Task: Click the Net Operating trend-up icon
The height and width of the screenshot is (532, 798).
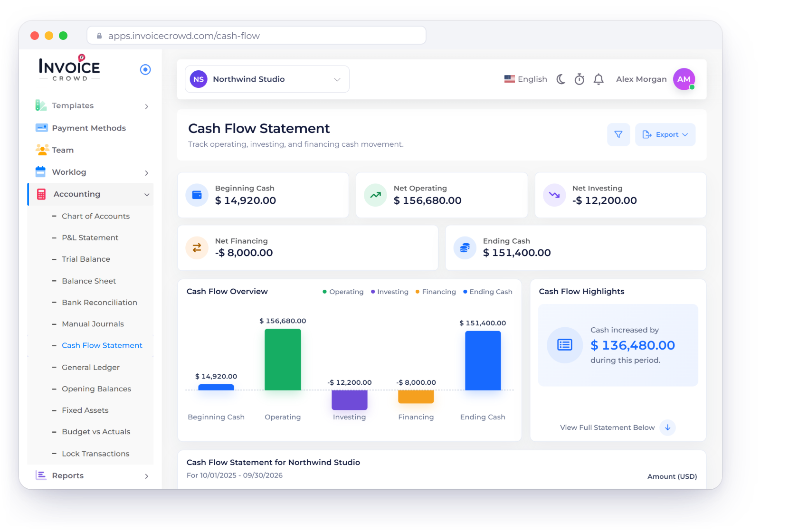Action: [x=375, y=195]
